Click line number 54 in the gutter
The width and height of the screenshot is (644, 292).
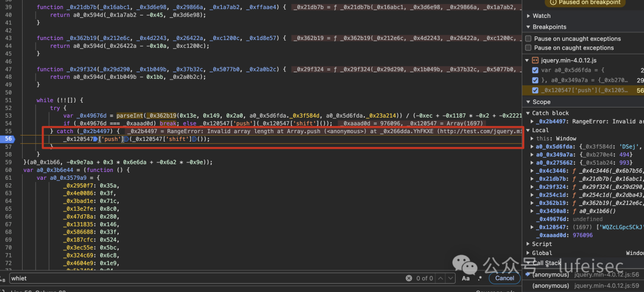click(8, 124)
